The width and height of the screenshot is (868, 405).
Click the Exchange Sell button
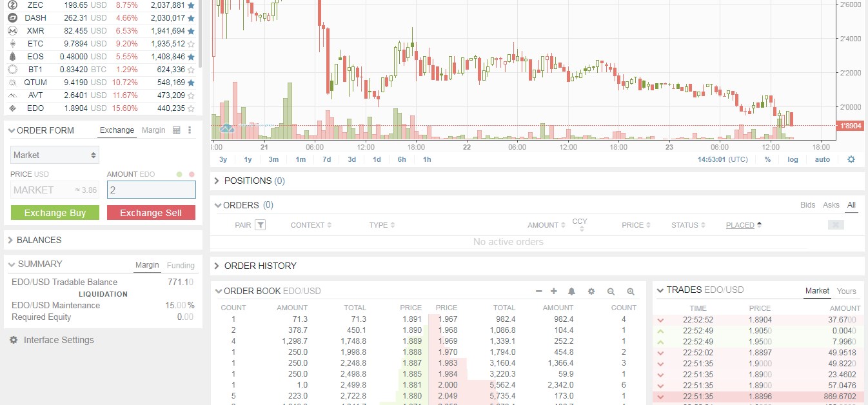pyautogui.click(x=151, y=212)
